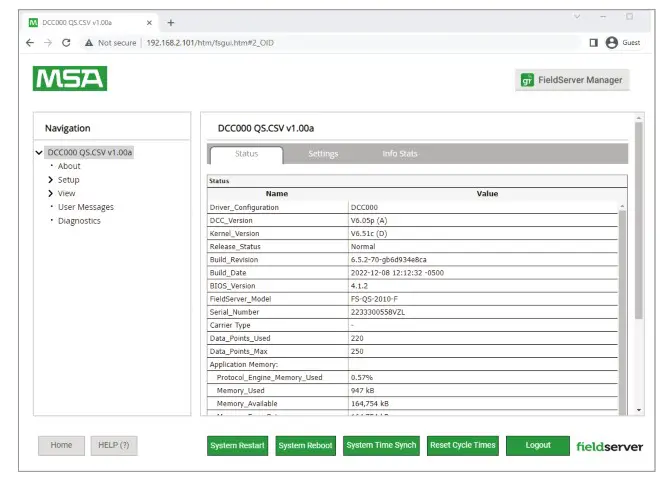Click the Application Memory: row

tap(412, 364)
